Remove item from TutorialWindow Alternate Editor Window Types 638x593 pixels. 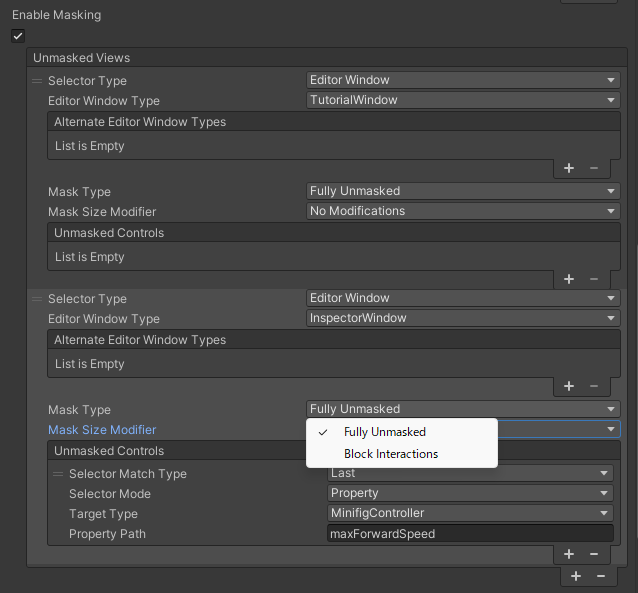tap(594, 168)
